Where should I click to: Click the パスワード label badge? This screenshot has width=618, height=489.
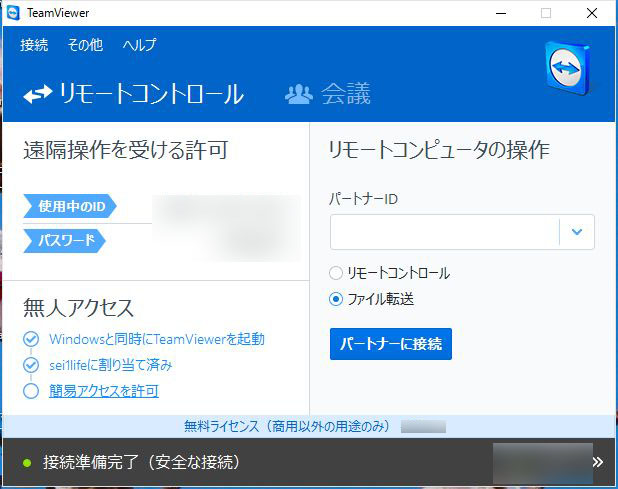click(x=65, y=240)
